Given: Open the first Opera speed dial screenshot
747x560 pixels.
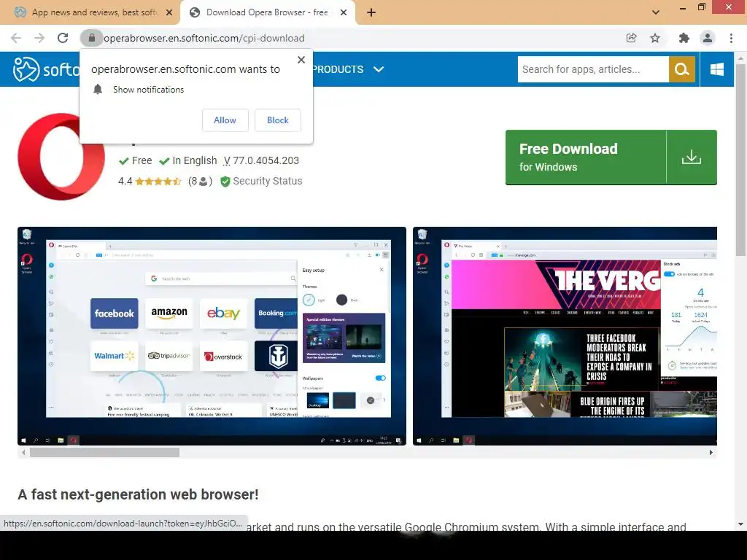Looking at the screenshot, I should (212, 336).
